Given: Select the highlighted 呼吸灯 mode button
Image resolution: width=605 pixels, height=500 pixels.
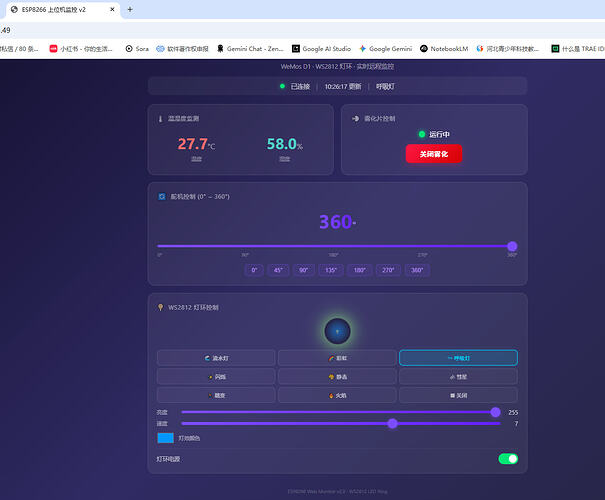Looking at the screenshot, I should tap(458, 358).
